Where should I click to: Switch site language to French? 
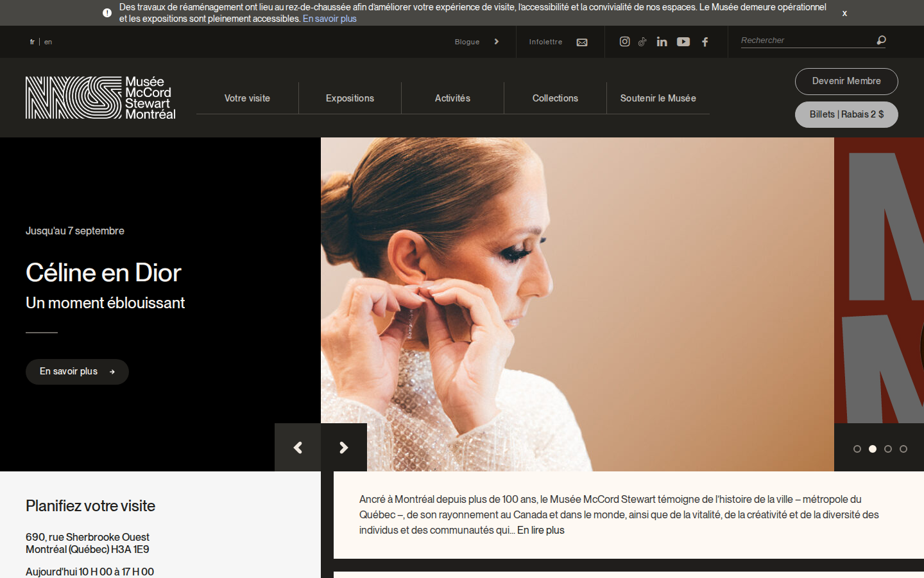click(32, 42)
